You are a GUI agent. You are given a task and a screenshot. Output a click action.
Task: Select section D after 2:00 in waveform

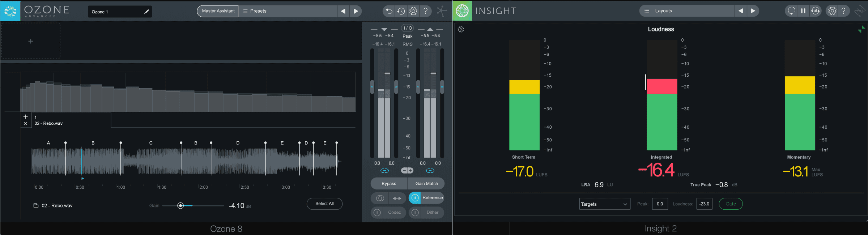pyautogui.click(x=238, y=143)
